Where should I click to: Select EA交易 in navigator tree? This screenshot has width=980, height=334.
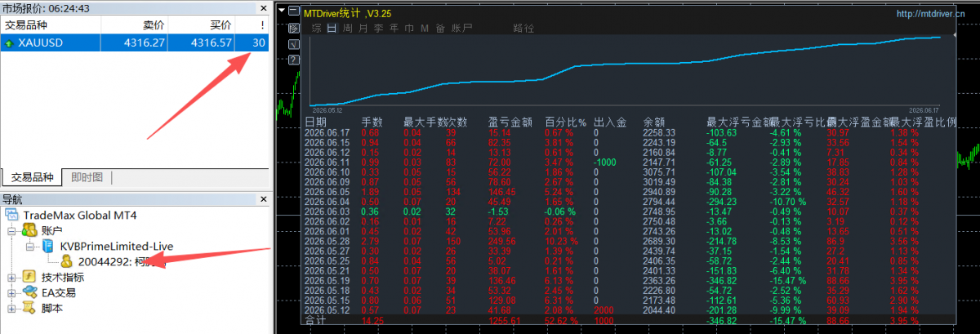click(x=58, y=292)
